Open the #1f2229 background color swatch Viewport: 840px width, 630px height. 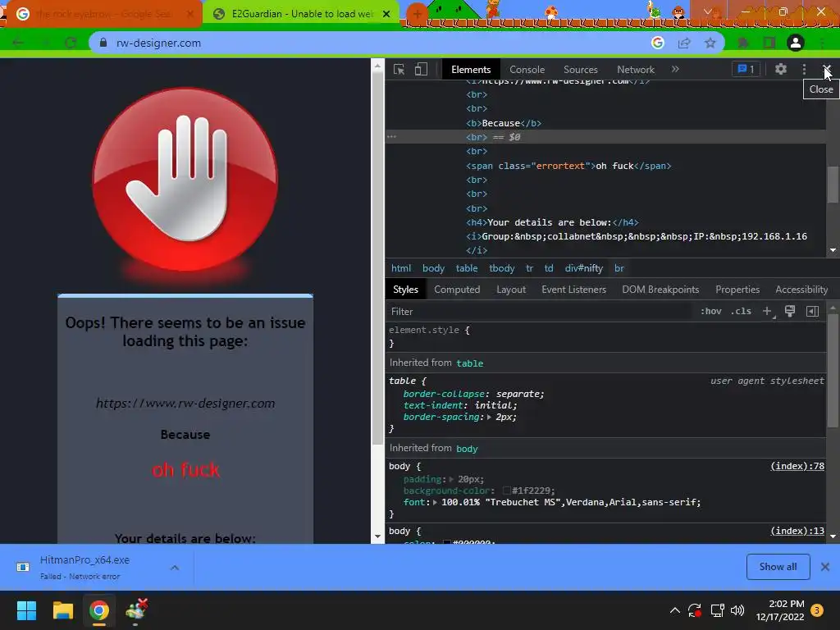point(506,491)
